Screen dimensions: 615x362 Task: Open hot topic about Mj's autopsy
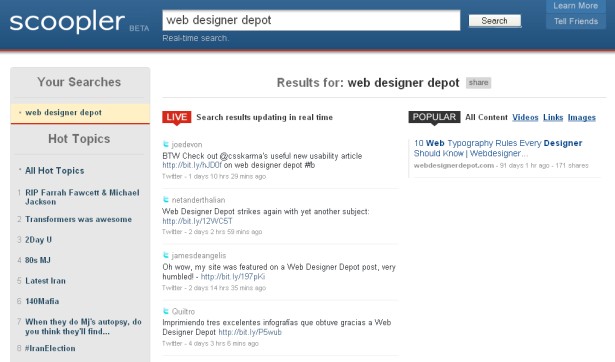click(x=83, y=326)
